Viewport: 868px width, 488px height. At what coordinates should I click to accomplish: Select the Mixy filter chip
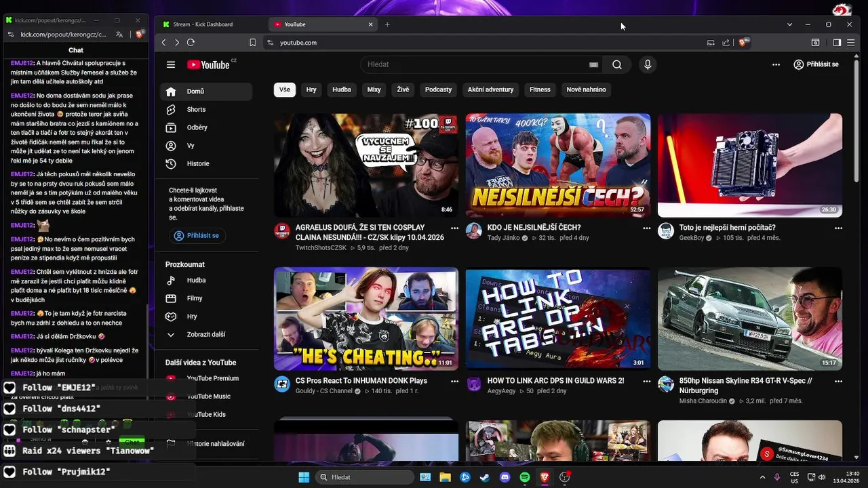374,89
